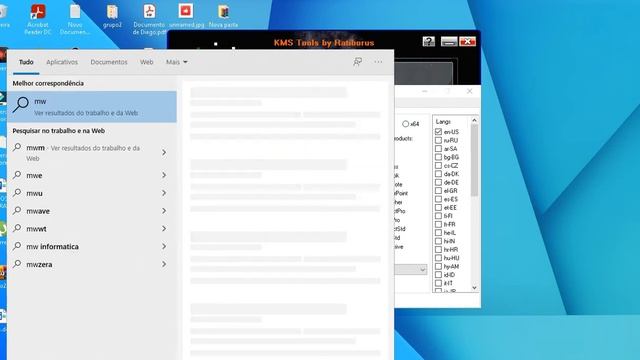Check the da-DK language checkbox

pyautogui.click(x=438, y=174)
